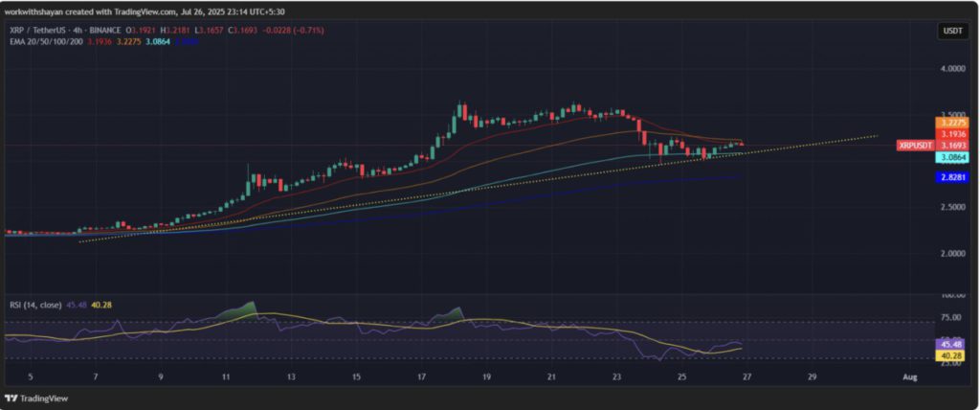Viewport: 980px width, 410px height.
Task: Click the yellow 40.28 RSI average label
Action: (951, 355)
